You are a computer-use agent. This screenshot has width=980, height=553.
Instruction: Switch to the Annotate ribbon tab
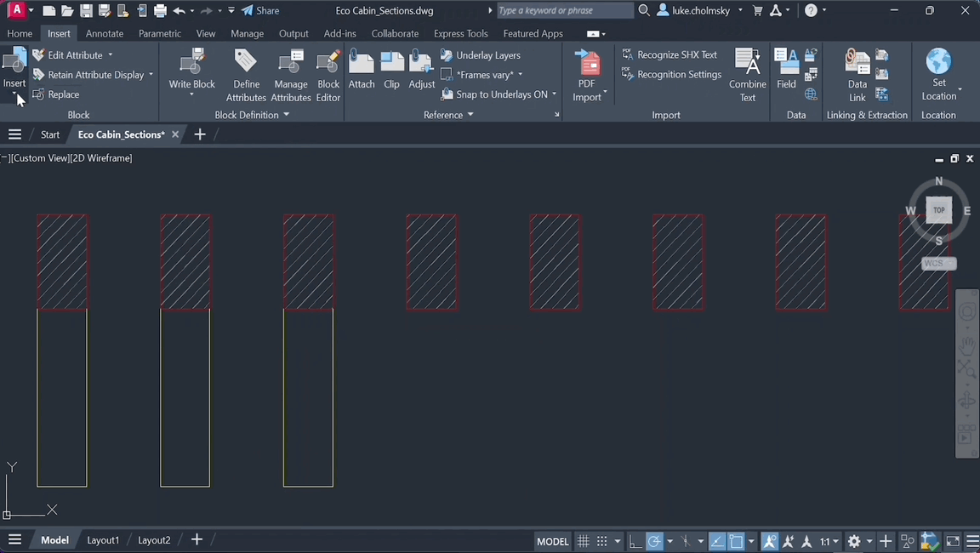[x=105, y=34]
